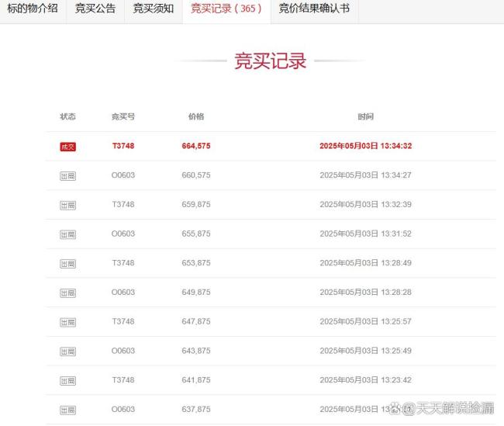Click the 状态 column header

tap(67, 116)
